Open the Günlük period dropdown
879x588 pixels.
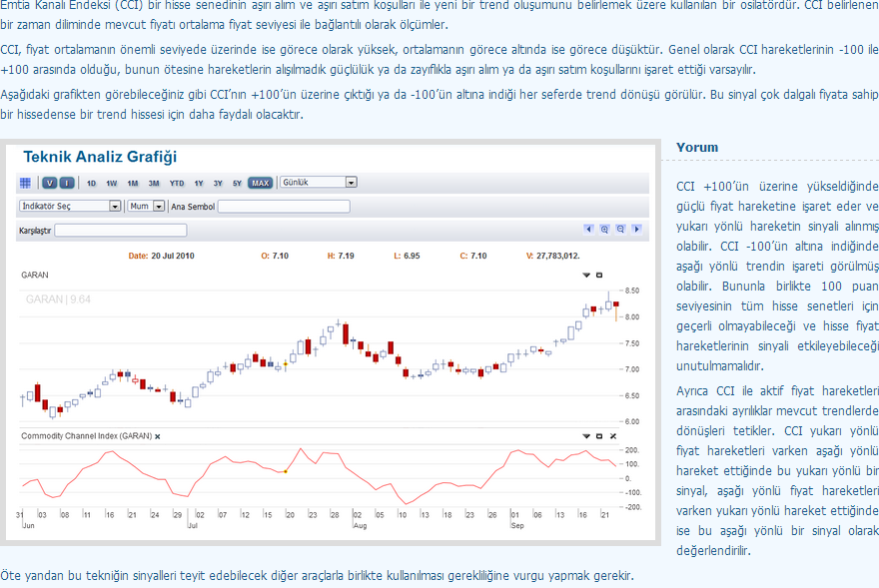pos(319,182)
